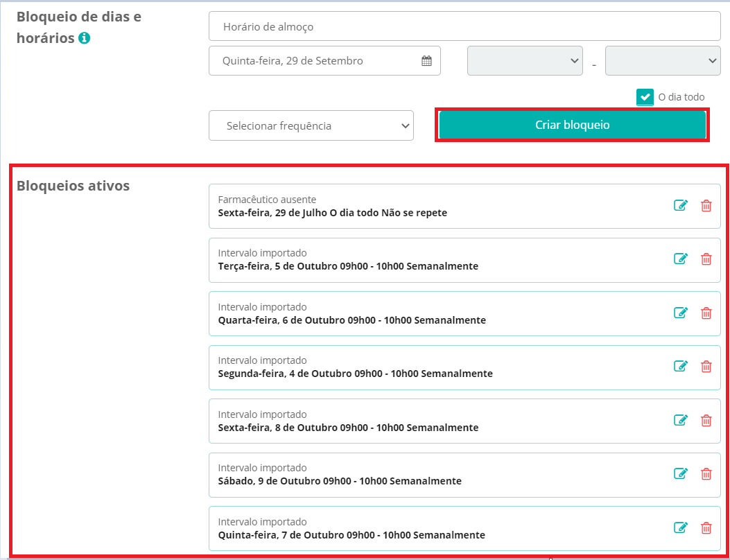The width and height of the screenshot is (730, 560).
Task: Open the Selecionar frequência dropdown
Action: click(x=311, y=125)
